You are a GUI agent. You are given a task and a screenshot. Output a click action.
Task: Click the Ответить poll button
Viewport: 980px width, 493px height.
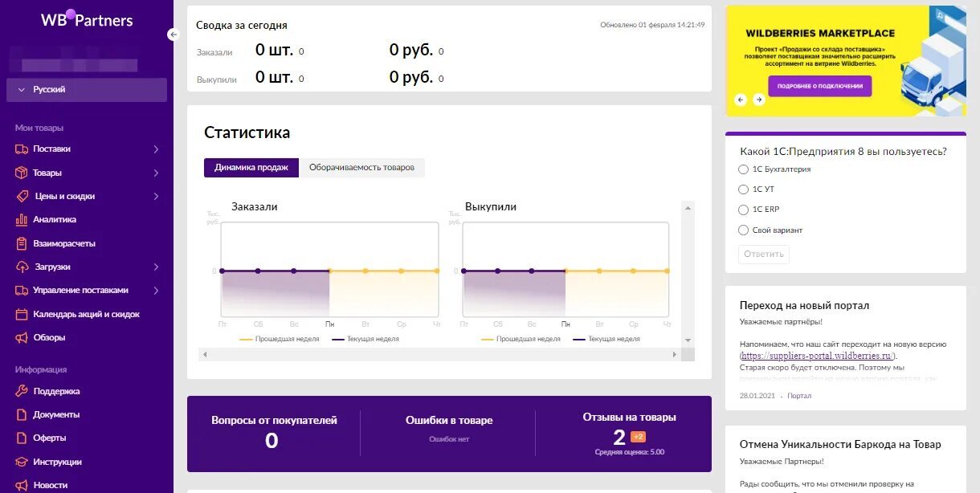763,254
